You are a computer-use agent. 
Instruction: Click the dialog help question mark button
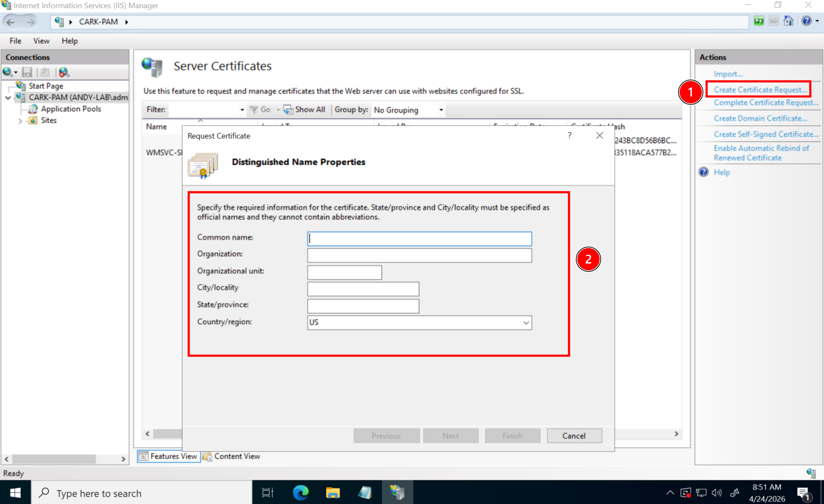coord(570,136)
